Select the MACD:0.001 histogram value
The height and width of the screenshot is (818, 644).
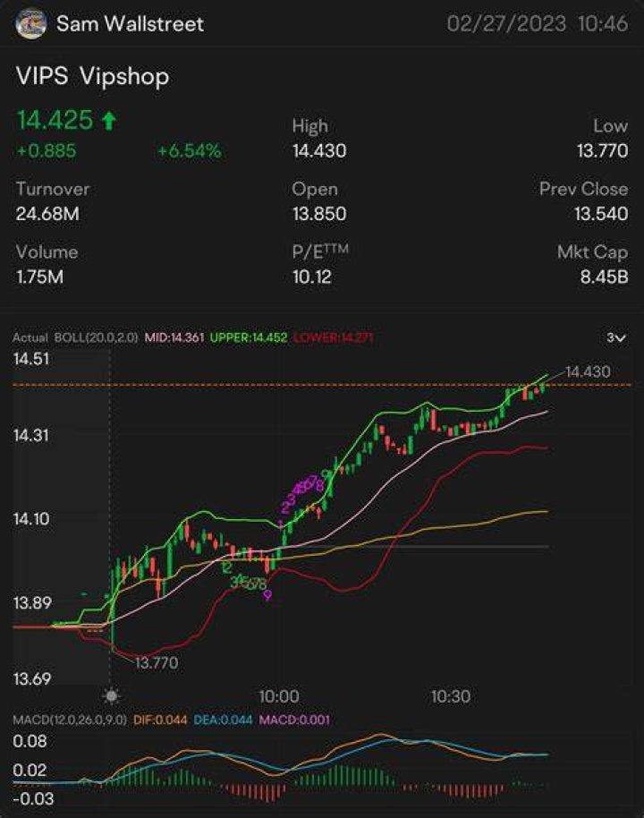[294, 720]
